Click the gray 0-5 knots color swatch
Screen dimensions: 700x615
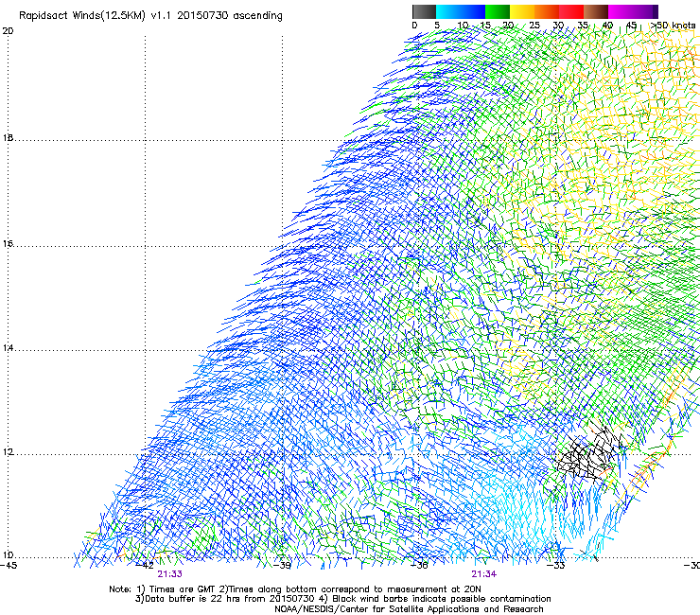point(424,11)
